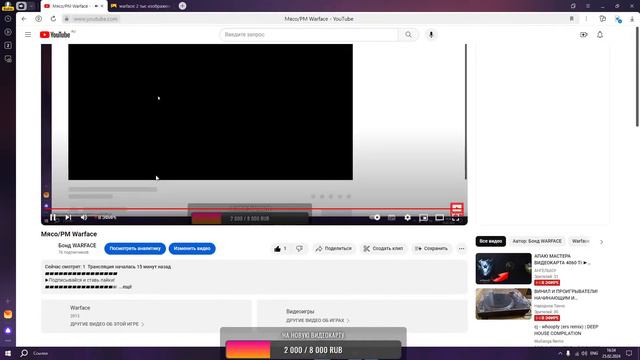The height and width of the screenshot is (360, 640).
Task: Open ДРУГИЕ ВИДЕО ОБ ИГРАХ link
Action: coord(318,321)
